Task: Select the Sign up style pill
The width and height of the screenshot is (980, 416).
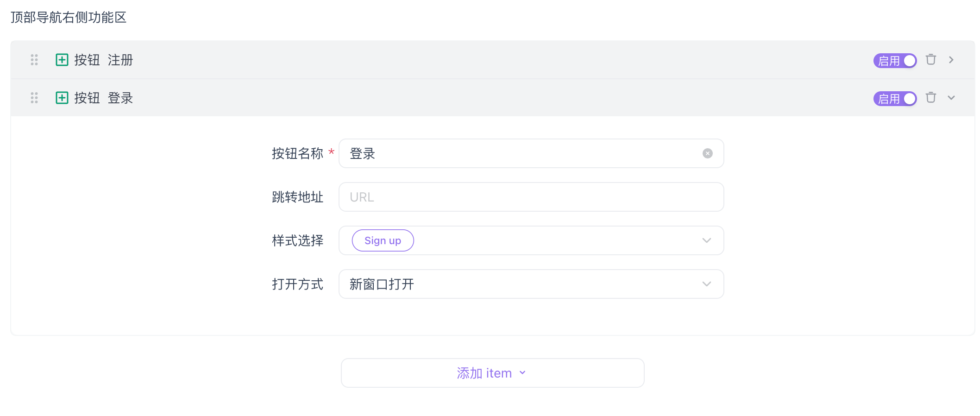Action: (x=382, y=240)
